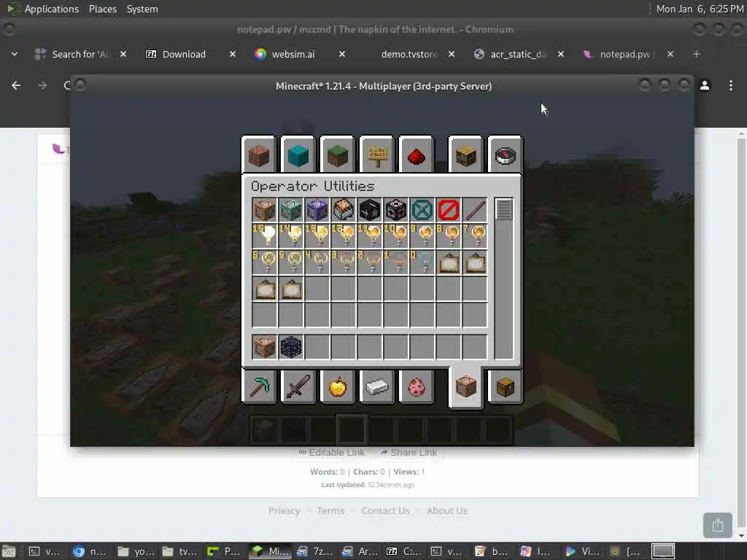Select the level 14 Light block
This screenshot has height=560, width=747.
[290, 236]
